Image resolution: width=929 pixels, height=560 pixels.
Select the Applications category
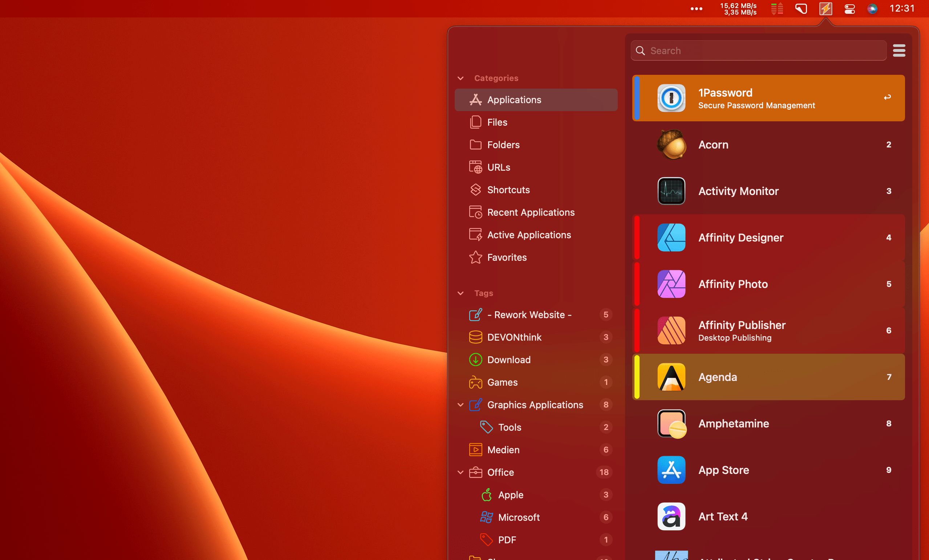pyautogui.click(x=536, y=100)
